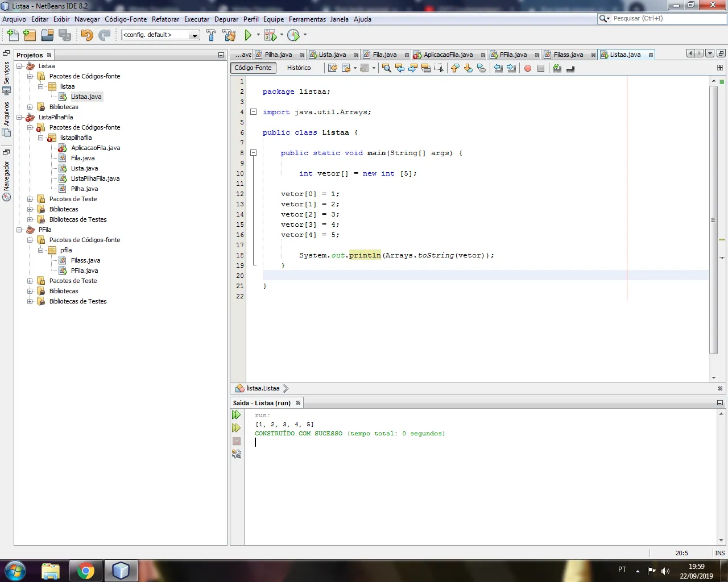Click the Build Project hammer icon
728x582 pixels.
pyautogui.click(x=211, y=35)
